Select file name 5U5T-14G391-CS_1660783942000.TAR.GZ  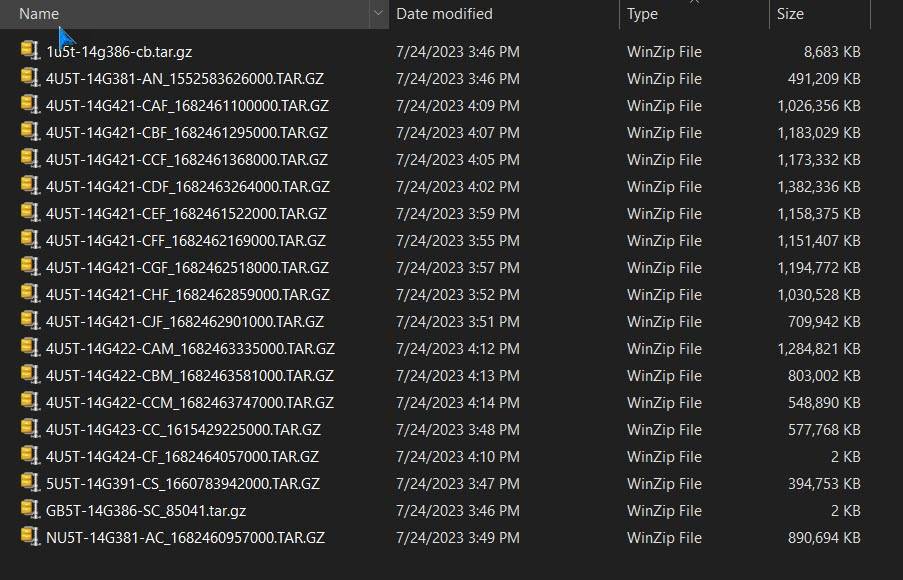click(x=183, y=484)
